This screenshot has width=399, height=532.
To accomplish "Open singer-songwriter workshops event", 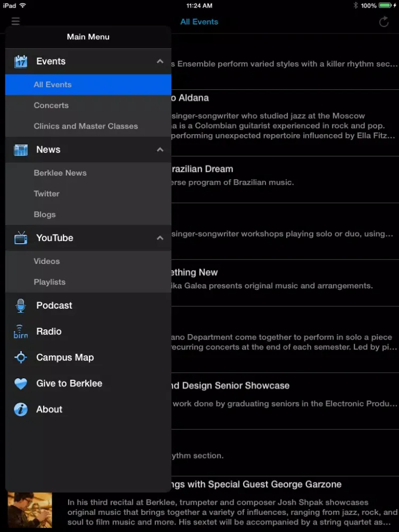I will coord(285,231).
